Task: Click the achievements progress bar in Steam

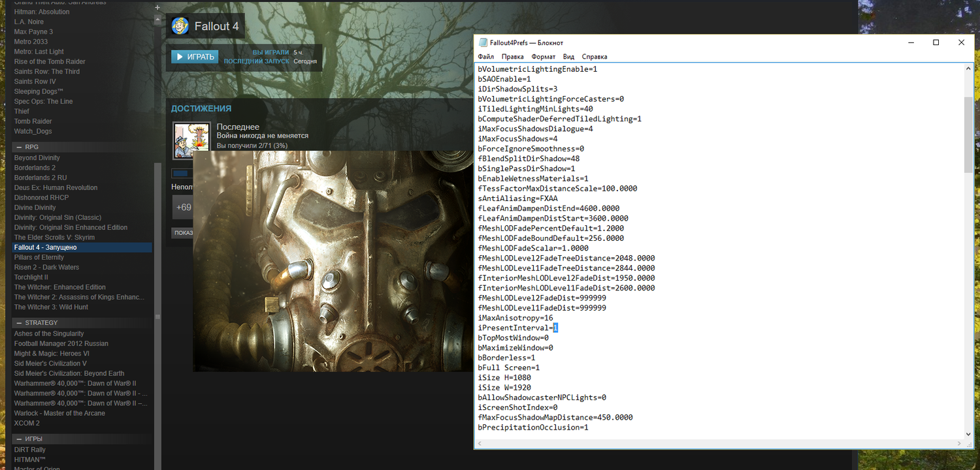Action: pos(182,174)
